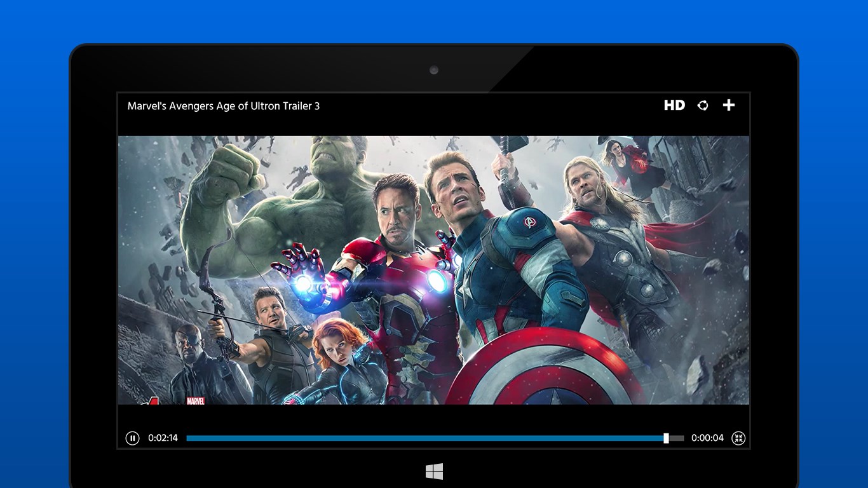Viewport: 868px width, 488px height.
Task: Tap the tablet's front camera lens
Action: point(434,70)
